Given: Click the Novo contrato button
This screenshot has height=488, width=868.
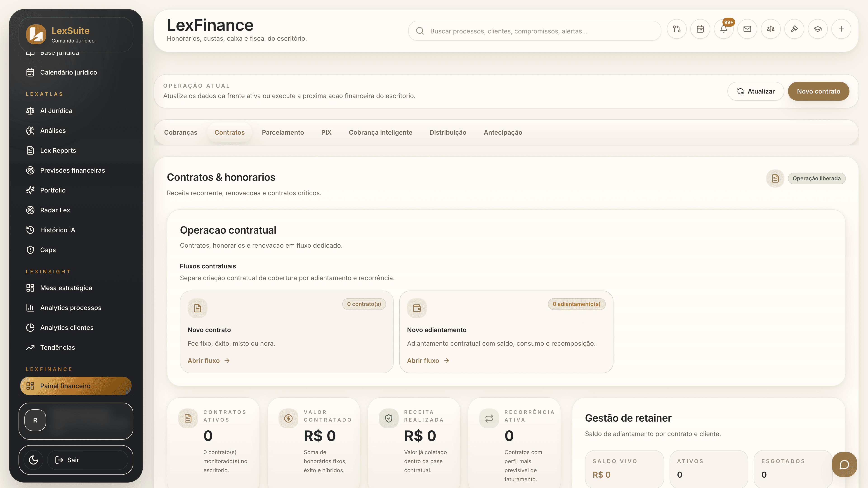Looking at the screenshot, I should pos(818,91).
